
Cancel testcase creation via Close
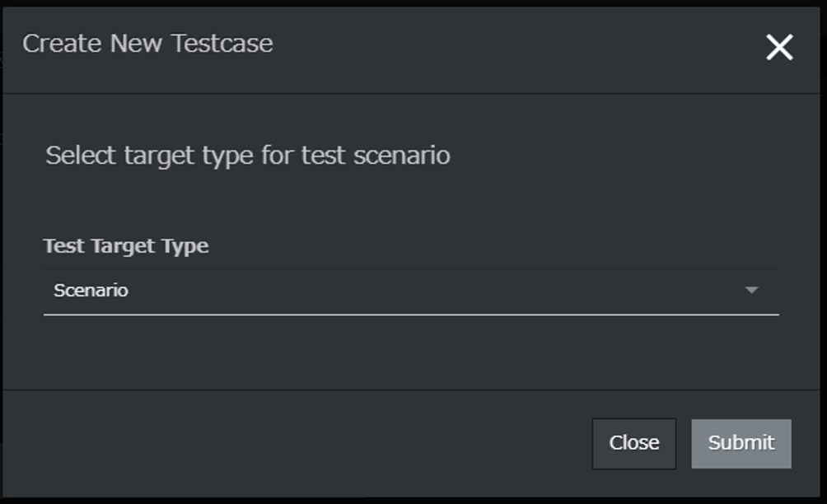coord(633,443)
